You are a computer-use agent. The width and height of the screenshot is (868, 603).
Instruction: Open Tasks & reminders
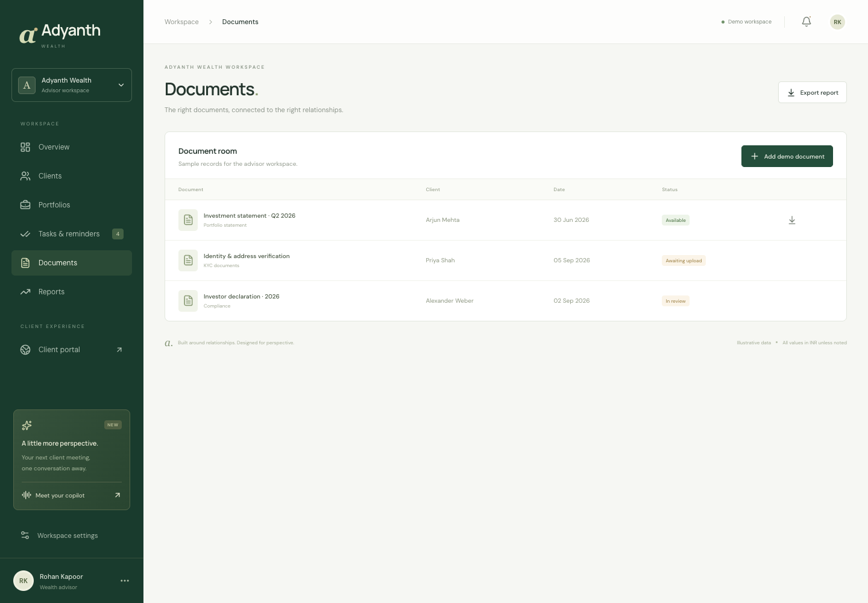[x=72, y=234]
